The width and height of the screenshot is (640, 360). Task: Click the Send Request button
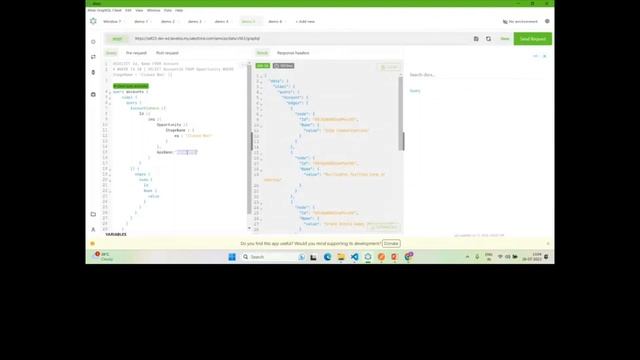(533, 39)
